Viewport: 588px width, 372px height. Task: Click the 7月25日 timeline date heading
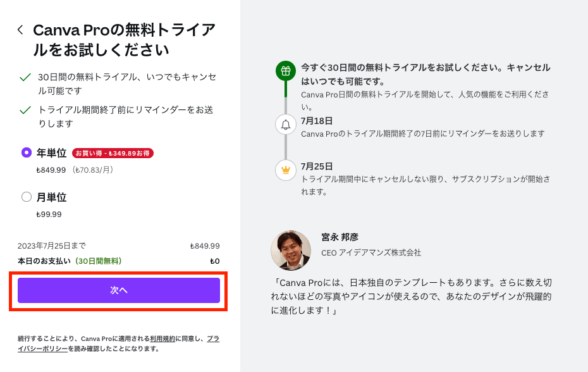(317, 166)
